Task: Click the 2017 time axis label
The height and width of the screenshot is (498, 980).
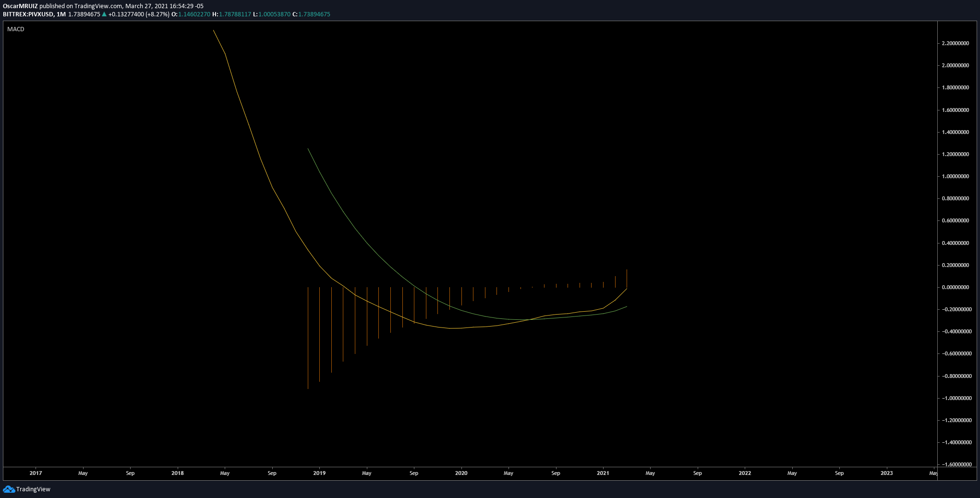Action: [36, 473]
